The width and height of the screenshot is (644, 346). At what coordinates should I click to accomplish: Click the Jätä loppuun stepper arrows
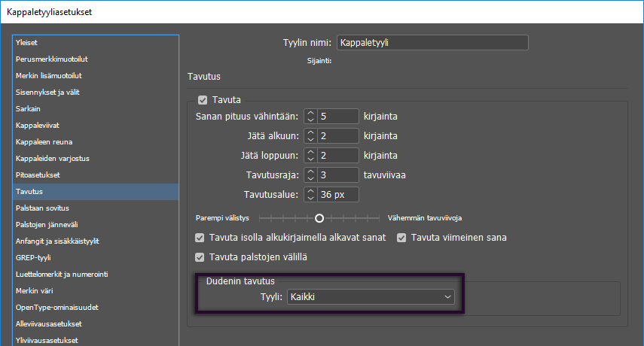[310, 156]
